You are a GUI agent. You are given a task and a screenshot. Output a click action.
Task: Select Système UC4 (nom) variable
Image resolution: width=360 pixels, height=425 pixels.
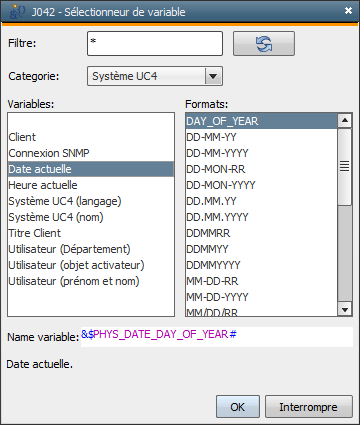(x=91, y=217)
